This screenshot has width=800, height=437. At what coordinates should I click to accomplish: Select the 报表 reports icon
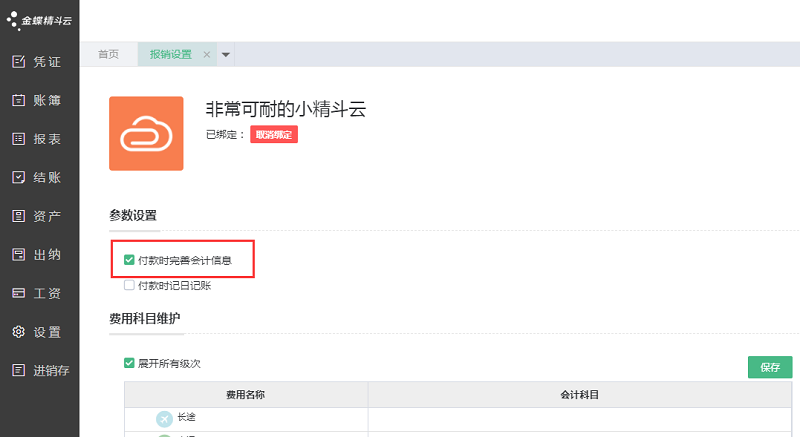[18, 139]
